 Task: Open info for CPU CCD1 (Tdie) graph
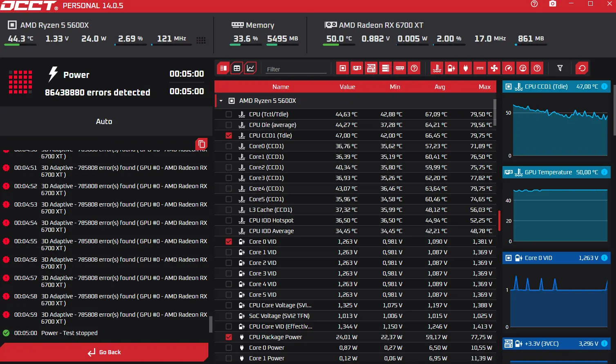604,87
